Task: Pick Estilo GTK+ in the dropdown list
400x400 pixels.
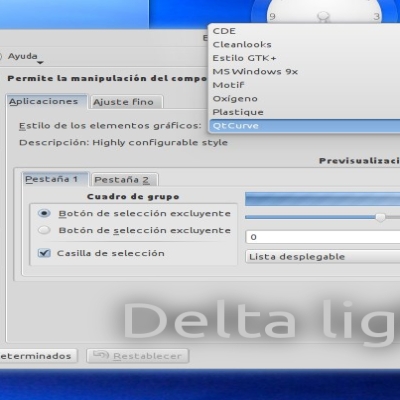Action: point(305,58)
